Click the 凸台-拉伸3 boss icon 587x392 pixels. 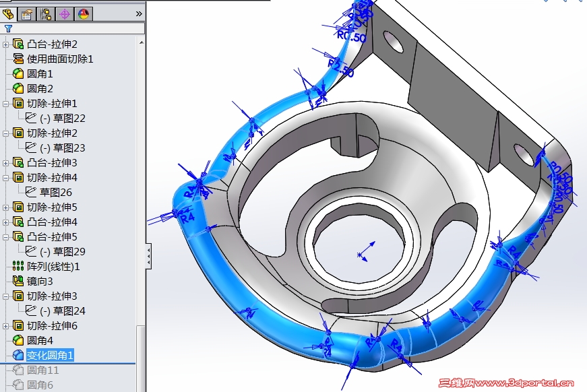[x=18, y=162]
